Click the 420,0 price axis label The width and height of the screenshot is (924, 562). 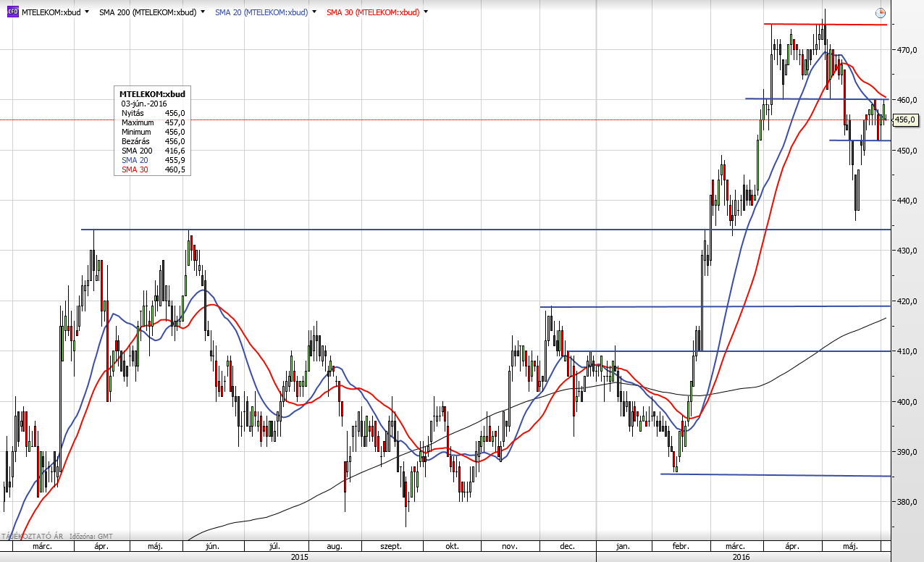click(x=907, y=301)
